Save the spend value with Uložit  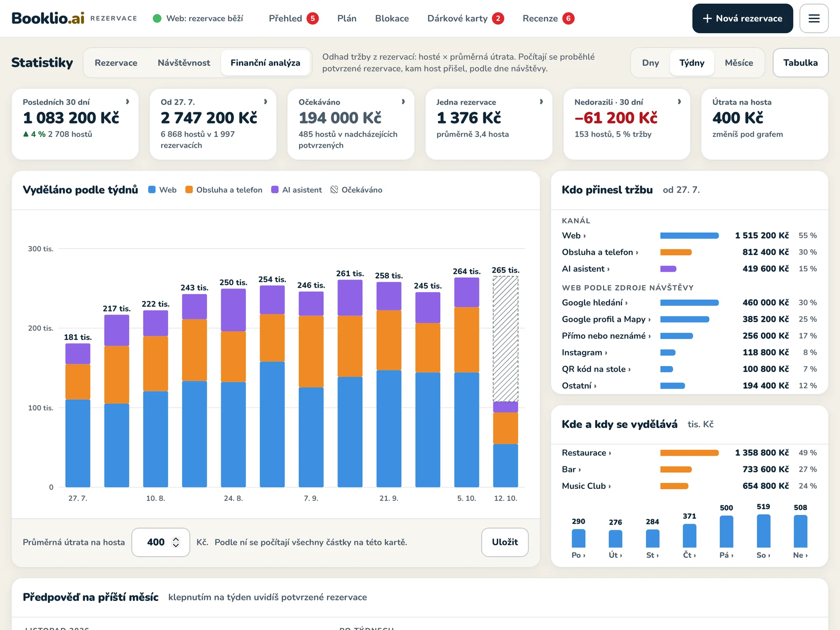pyautogui.click(x=504, y=542)
